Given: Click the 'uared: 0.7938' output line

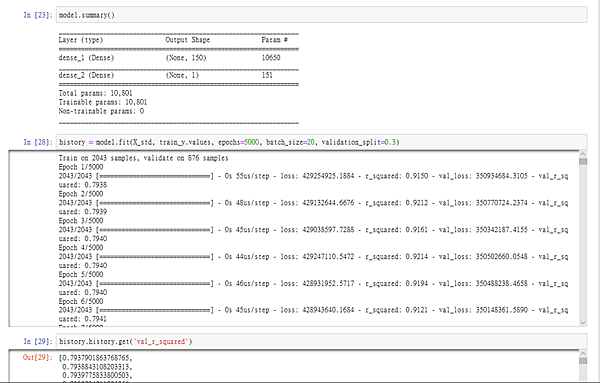Looking at the screenshot, I should tap(83, 185).
